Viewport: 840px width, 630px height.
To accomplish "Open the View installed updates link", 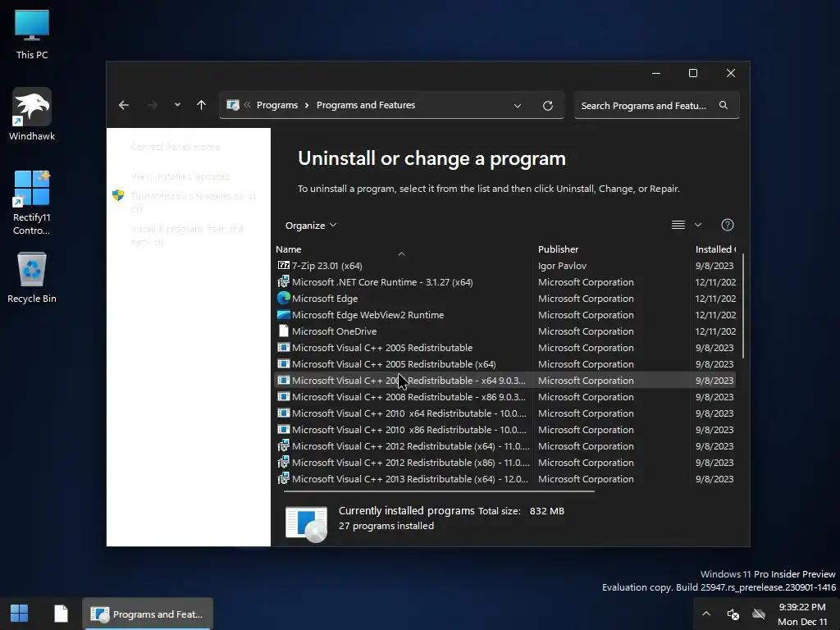I will (180, 176).
